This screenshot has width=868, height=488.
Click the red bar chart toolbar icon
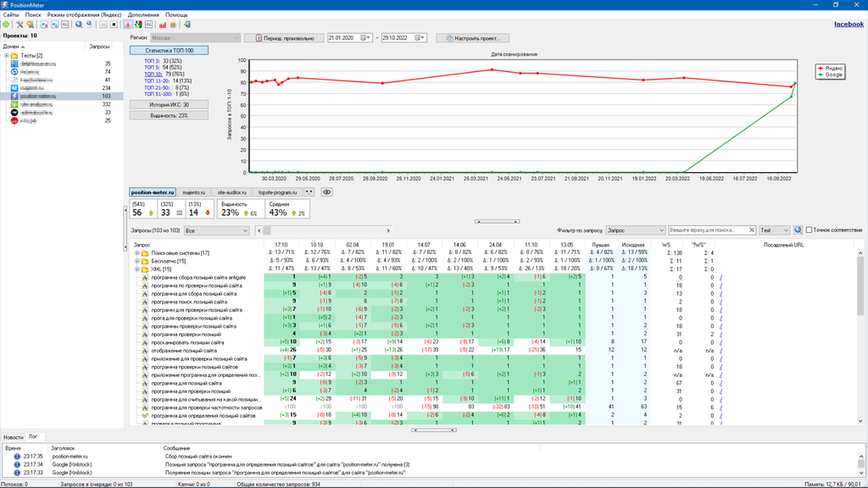pyautogui.click(x=163, y=25)
